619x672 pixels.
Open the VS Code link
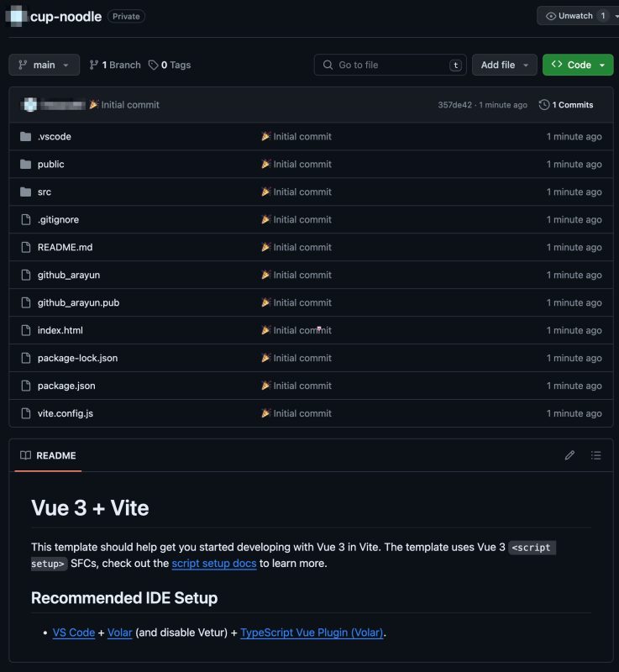tap(74, 633)
